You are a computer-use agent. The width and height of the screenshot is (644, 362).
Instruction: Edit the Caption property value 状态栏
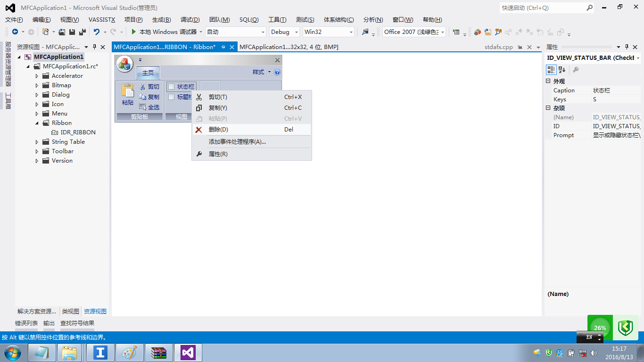(616, 90)
